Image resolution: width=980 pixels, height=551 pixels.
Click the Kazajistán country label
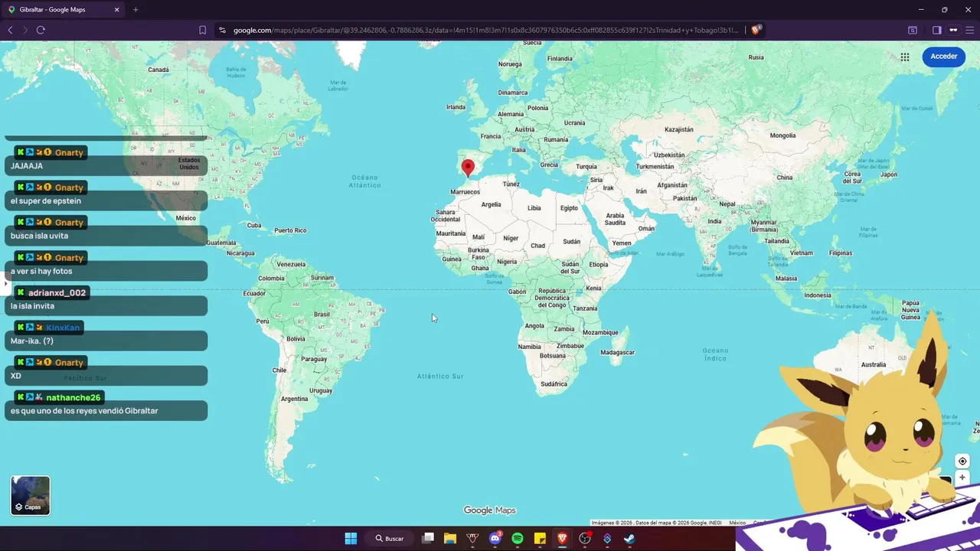click(678, 130)
